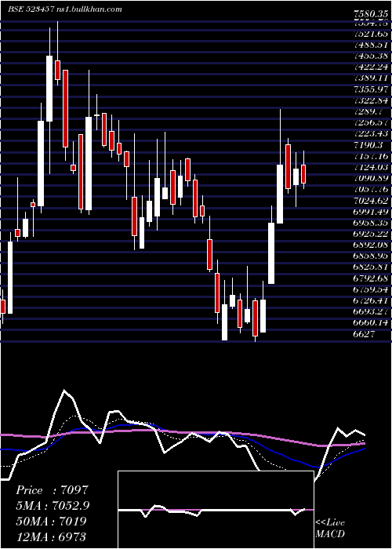Click the 7521.65 price axis label

coord(371,34)
